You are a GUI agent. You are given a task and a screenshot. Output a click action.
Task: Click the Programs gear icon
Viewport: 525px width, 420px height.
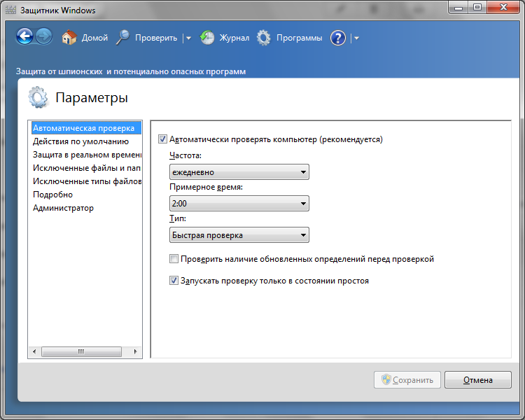point(263,38)
